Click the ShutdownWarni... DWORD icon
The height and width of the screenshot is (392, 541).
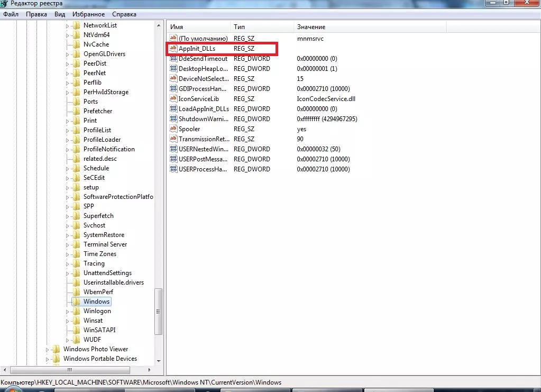173,119
